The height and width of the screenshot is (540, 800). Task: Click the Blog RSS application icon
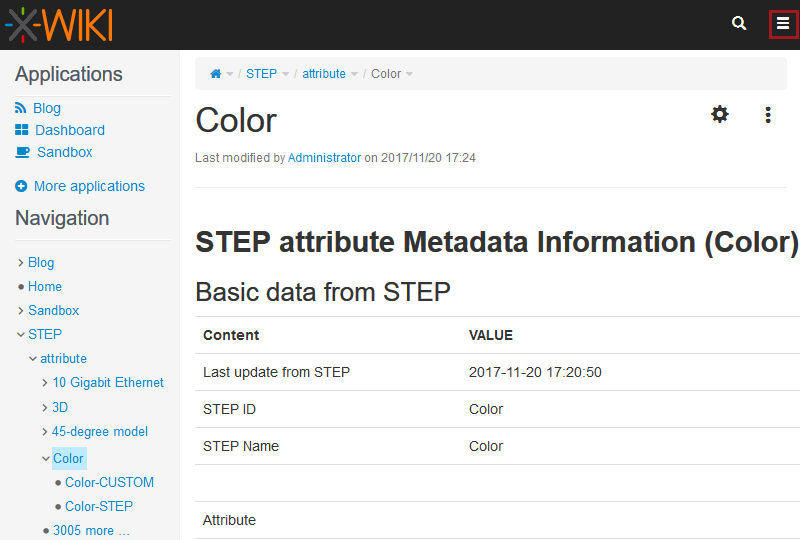[x=21, y=108]
